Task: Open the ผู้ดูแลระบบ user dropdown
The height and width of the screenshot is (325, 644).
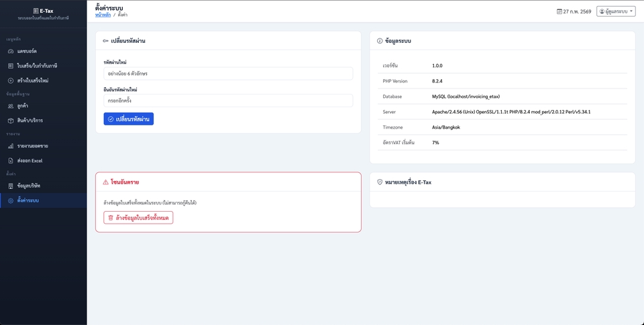Action: 615,11
